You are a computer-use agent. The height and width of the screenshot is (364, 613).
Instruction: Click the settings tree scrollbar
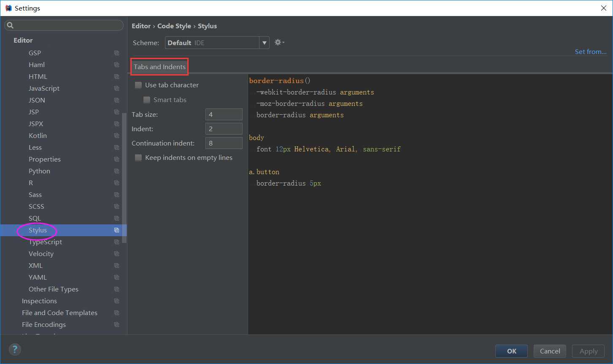[x=124, y=178]
